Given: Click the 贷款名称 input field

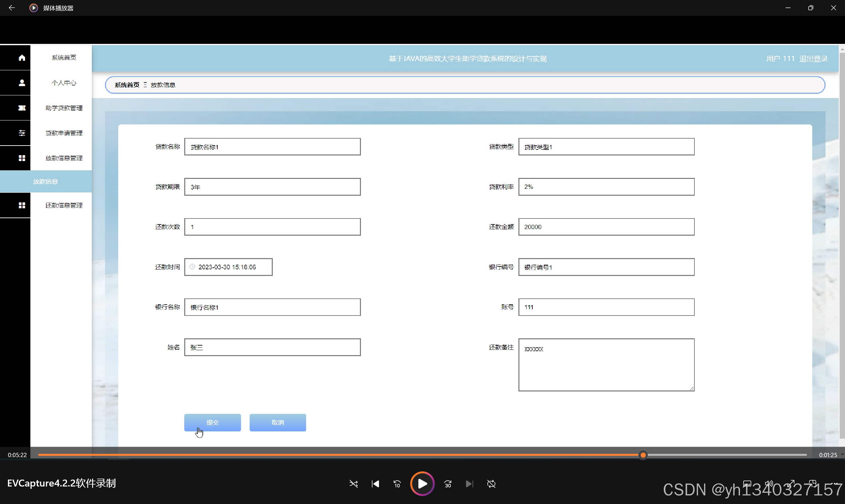Looking at the screenshot, I should point(272,147).
